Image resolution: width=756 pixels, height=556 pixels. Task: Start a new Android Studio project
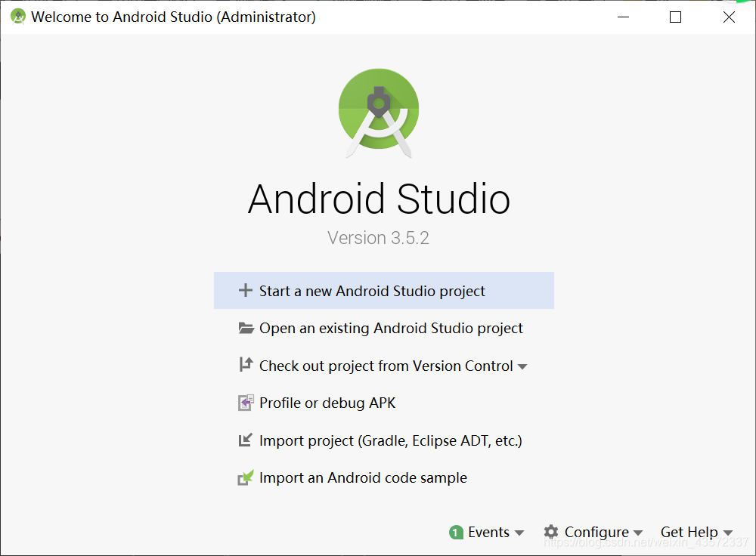click(384, 291)
